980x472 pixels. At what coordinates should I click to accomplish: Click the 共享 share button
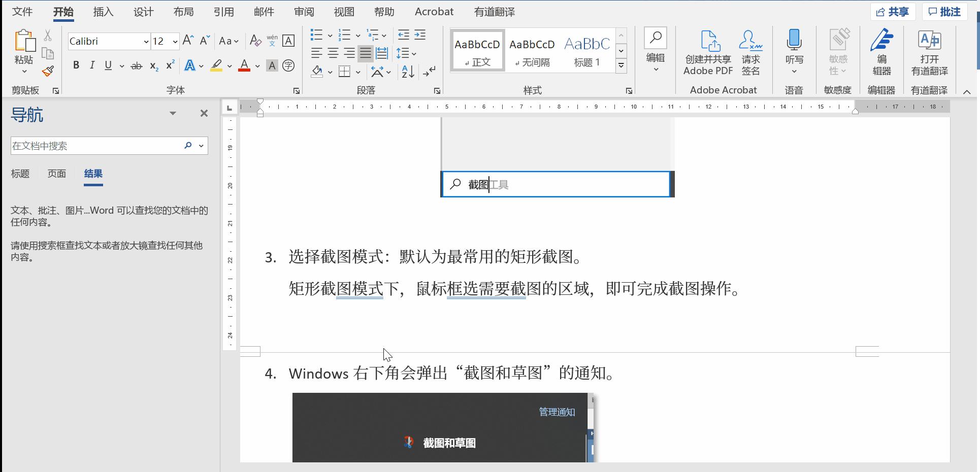click(893, 11)
